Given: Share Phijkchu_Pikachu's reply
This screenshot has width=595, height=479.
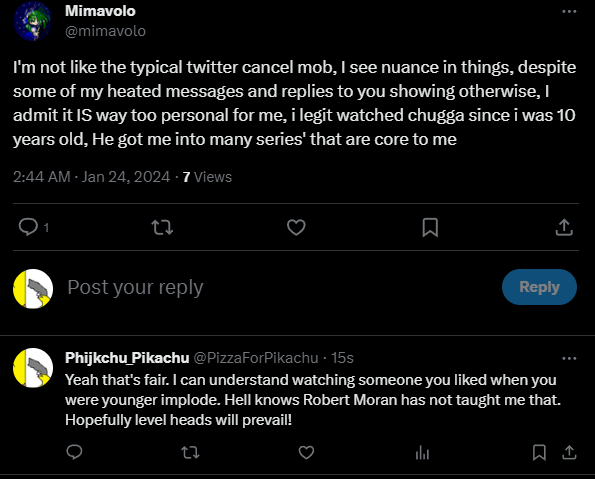Looking at the screenshot, I should (569, 452).
